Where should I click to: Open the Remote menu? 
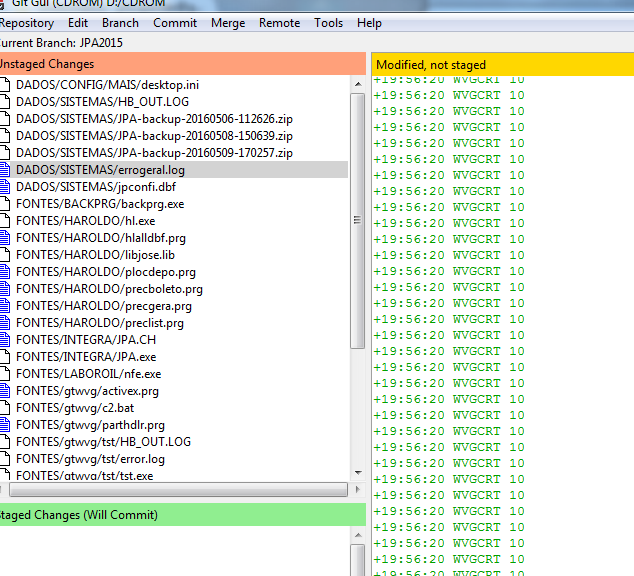pyautogui.click(x=279, y=23)
